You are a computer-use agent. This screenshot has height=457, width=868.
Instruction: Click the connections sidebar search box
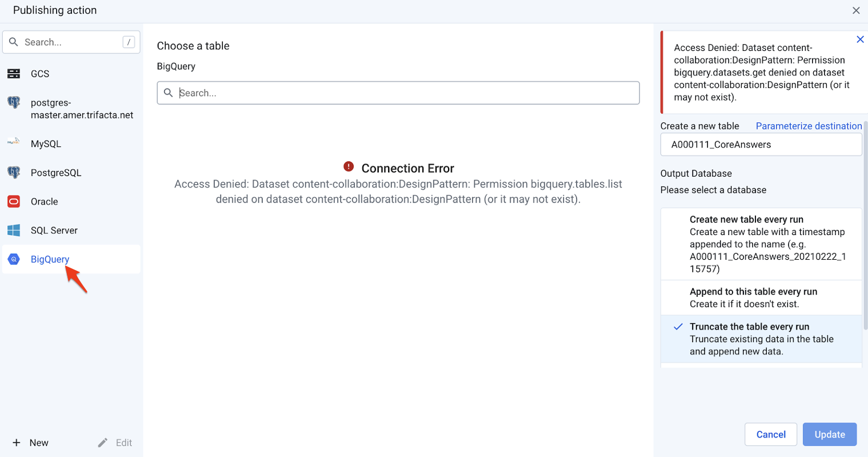[71, 42]
